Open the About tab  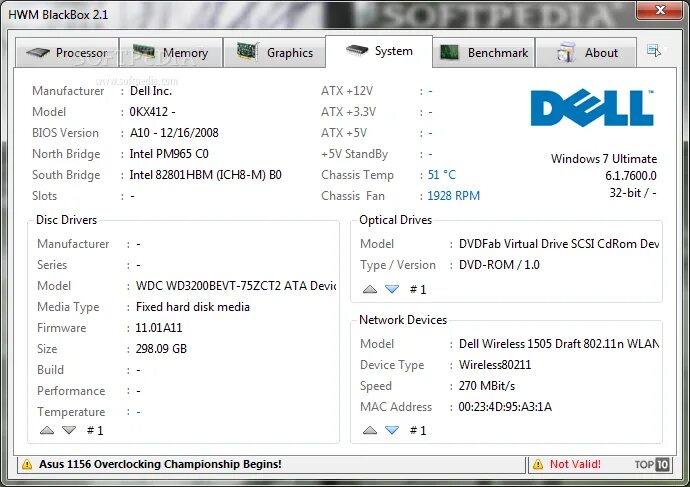point(586,52)
